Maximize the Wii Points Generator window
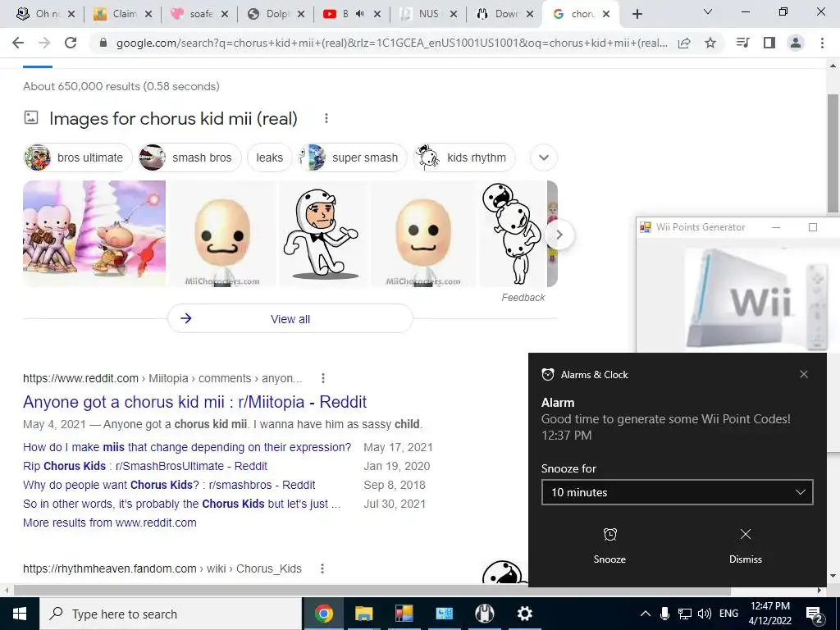 coord(813,227)
